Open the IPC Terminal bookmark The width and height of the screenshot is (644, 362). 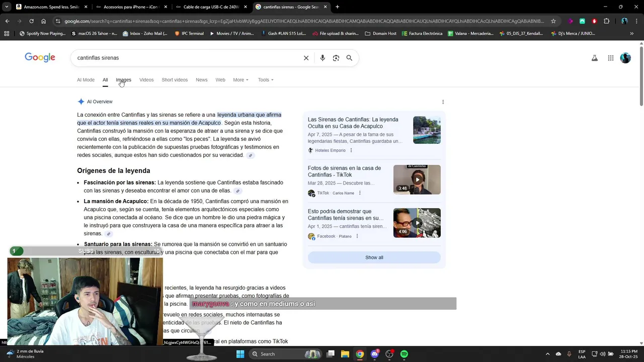tap(189, 33)
